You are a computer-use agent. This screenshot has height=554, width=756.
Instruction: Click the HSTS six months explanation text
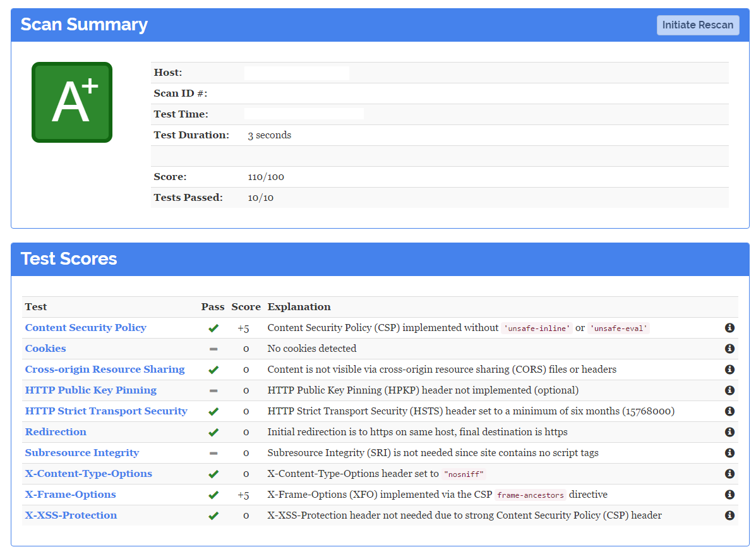(x=471, y=411)
